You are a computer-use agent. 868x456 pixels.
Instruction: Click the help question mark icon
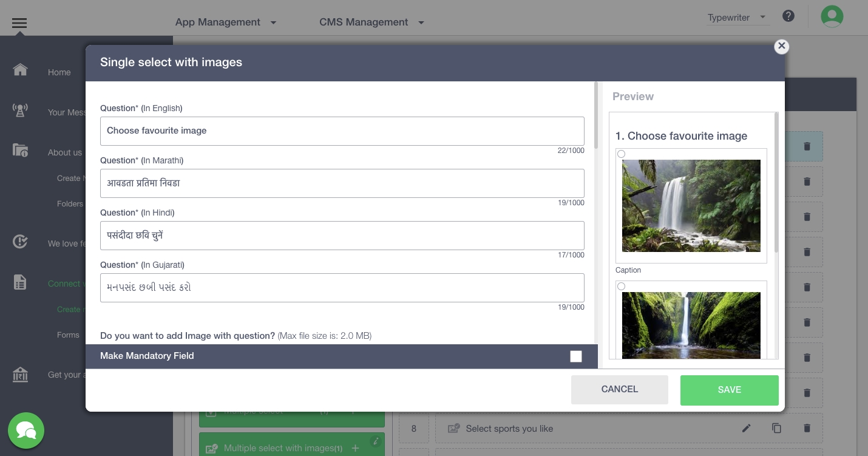coord(788,16)
